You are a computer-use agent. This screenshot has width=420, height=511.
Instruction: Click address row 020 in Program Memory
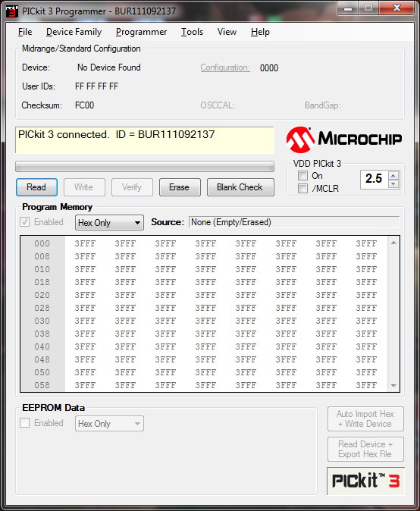[x=42, y=295]
